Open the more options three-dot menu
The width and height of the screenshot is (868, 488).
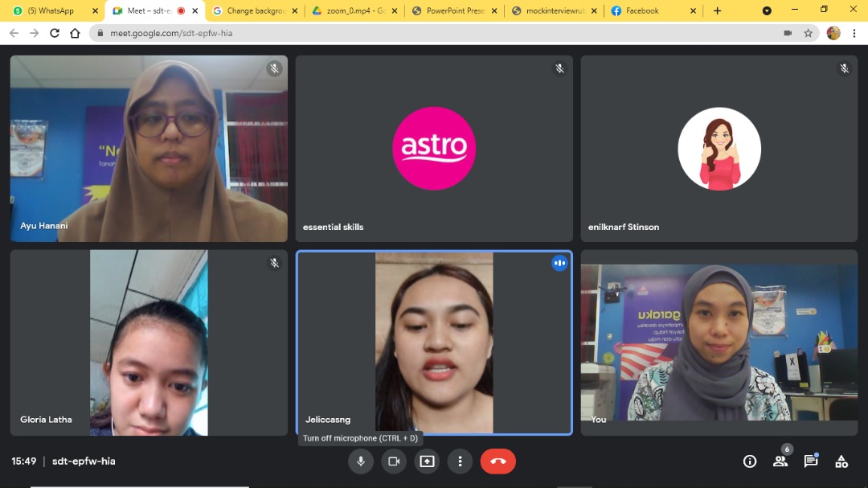tap(460, 461)
